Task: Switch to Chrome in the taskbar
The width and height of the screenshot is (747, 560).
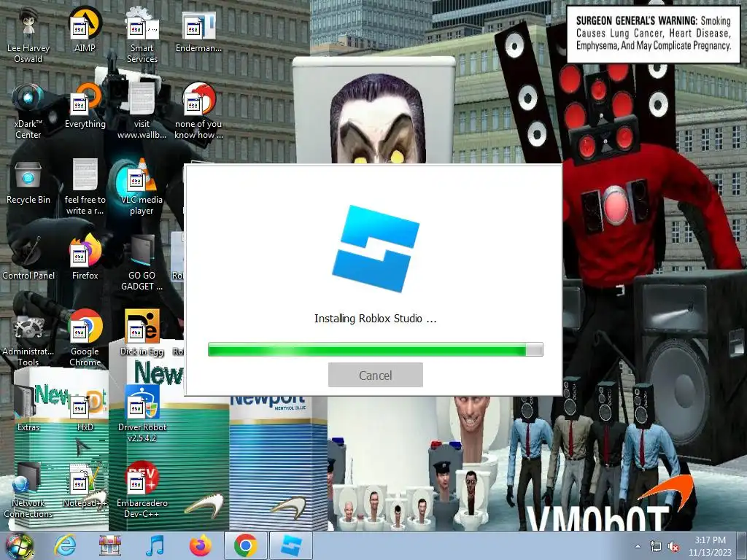Action: click(245, 545)
